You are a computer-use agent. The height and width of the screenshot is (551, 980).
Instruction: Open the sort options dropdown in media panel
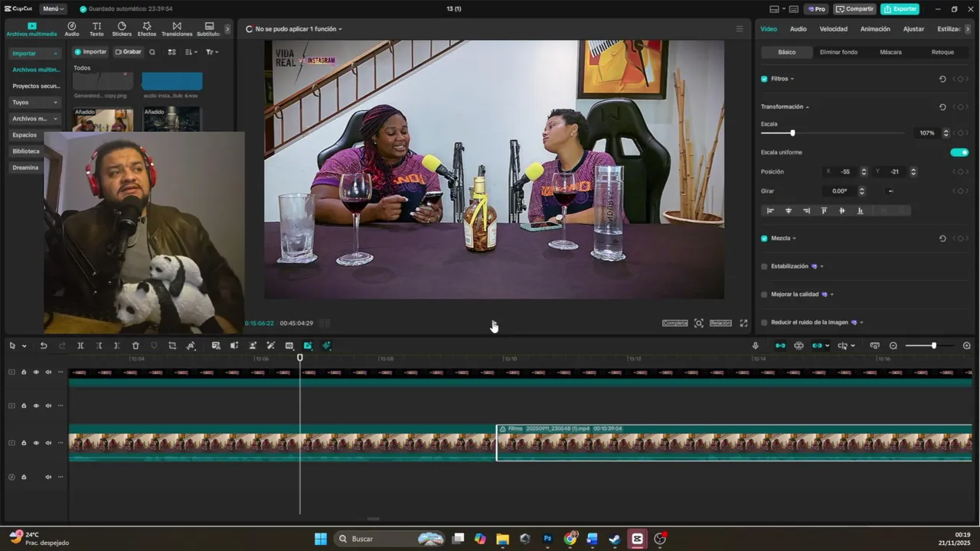tap(191, 52)
